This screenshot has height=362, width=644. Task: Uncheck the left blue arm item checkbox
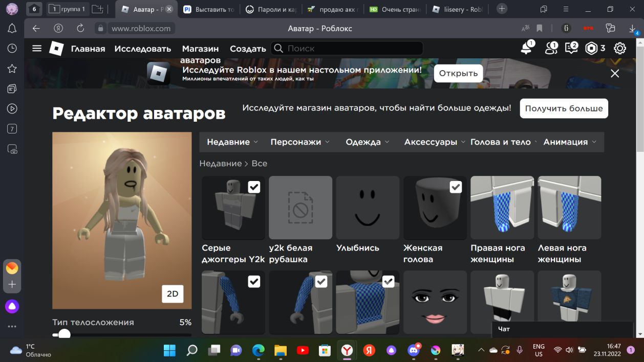point(254,281)
